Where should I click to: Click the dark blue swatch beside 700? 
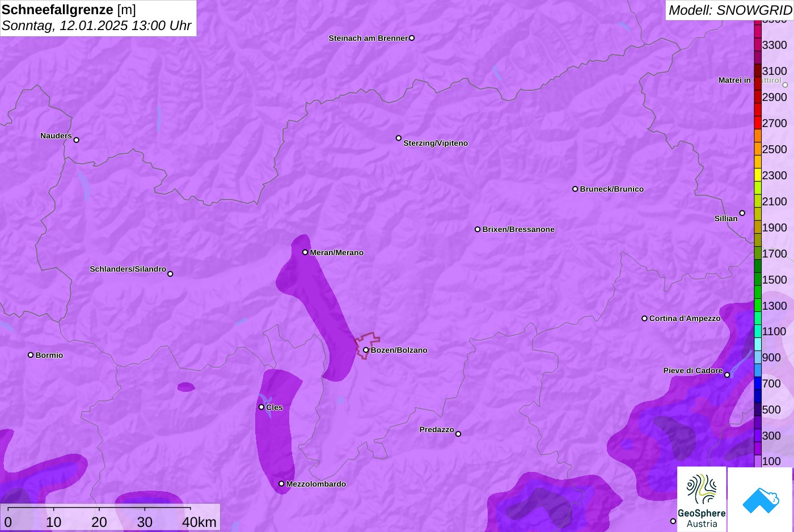pyautogui.click(x=758, y=383)
